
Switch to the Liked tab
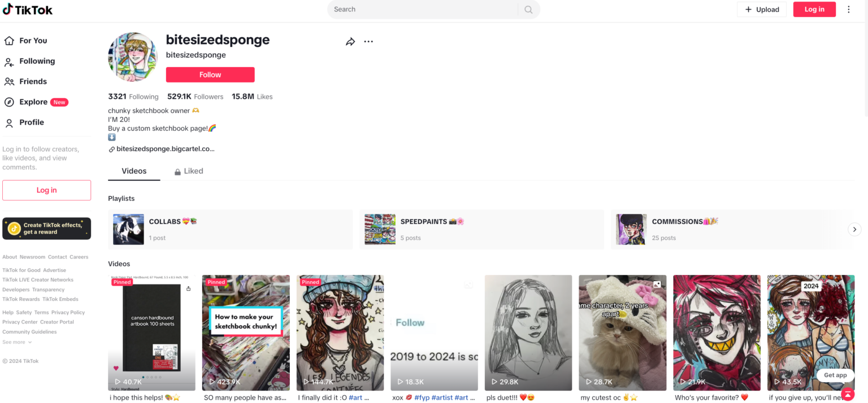(x=194, y=170)
